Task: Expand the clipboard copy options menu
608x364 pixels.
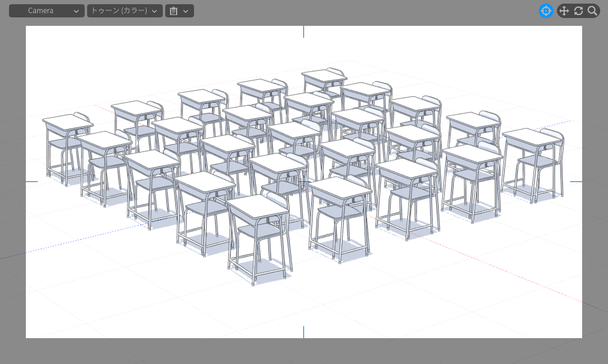Action: pos(179,11)
